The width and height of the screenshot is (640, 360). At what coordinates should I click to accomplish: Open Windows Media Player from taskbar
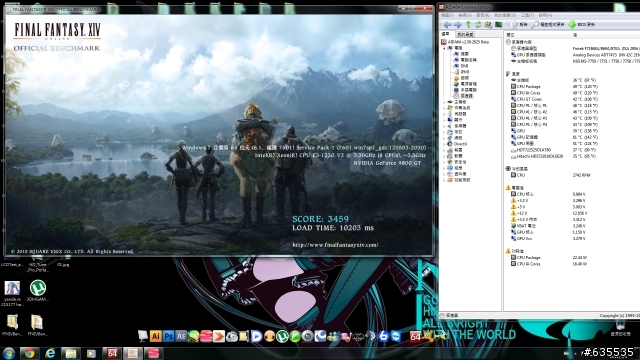click(x=91, y=353)
